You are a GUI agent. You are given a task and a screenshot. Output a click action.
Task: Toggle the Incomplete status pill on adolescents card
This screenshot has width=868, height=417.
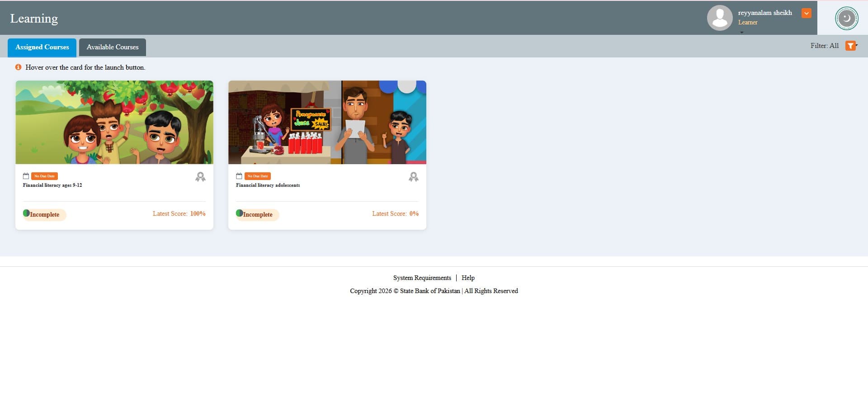pyautogui.click(x=257, y=214)
